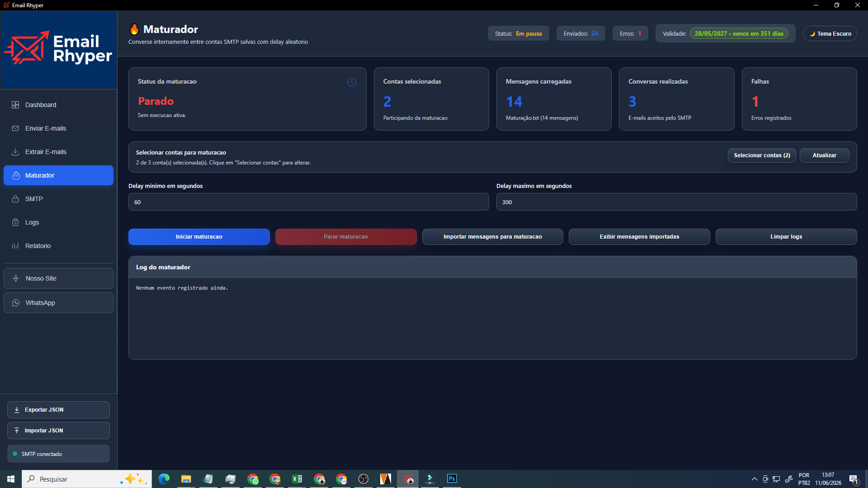The width and height of the screenshot is (868, 488).
Task: Click the Extrair E-mails download icon
Action: click(15, 152)
